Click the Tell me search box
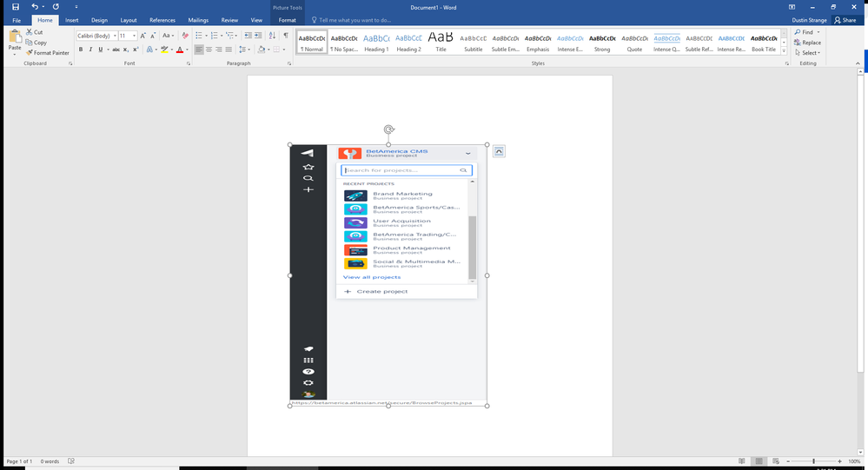This screenshot has width=868, height=470. pyautogui.click(x=351, y=20)
